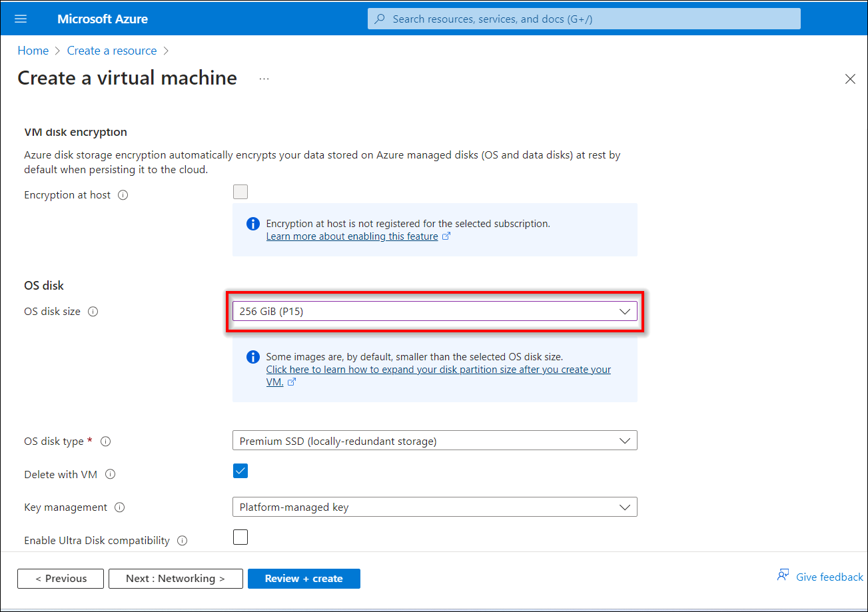Screen dimensions: 868x612
Task: Open the OS disk size dropdown
Action: [x=434, y=311]
